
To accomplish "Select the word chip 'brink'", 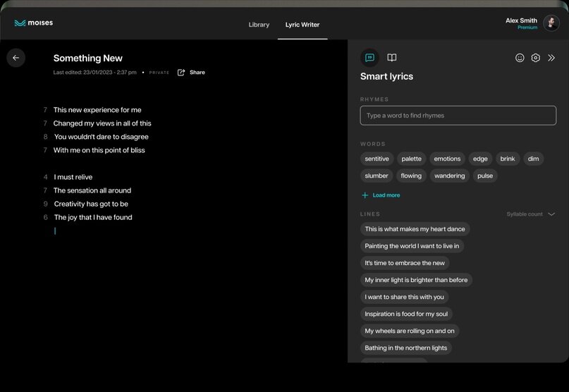I will click(508, 159).
